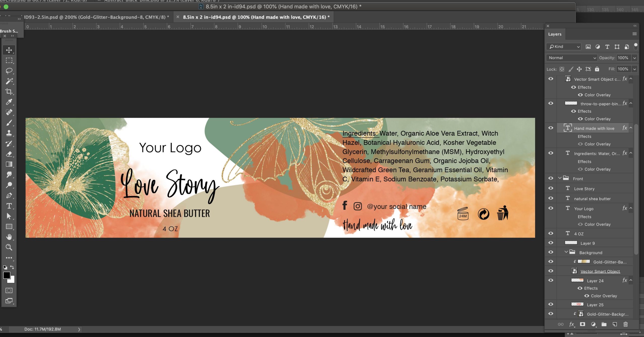644x337 pixels.
Task: Hide the Layer 9 layer
Action: [551, 243]
